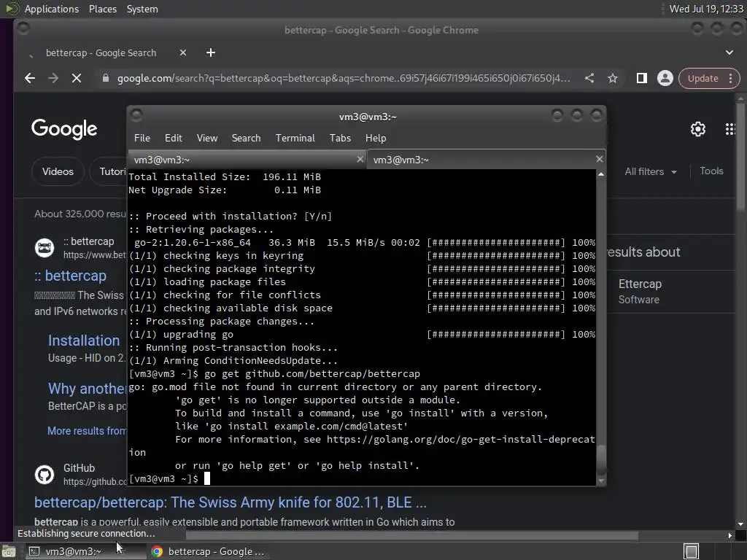Open the Search menu in the terminal
The height and width of the screenshot is (560, 747).
tap(247, 138)
